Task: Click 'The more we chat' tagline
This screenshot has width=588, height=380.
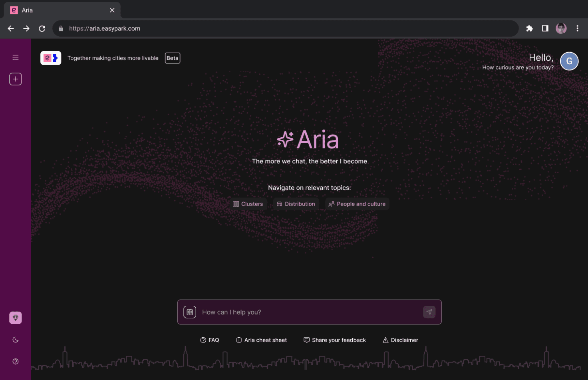Action: pos(310,161)
